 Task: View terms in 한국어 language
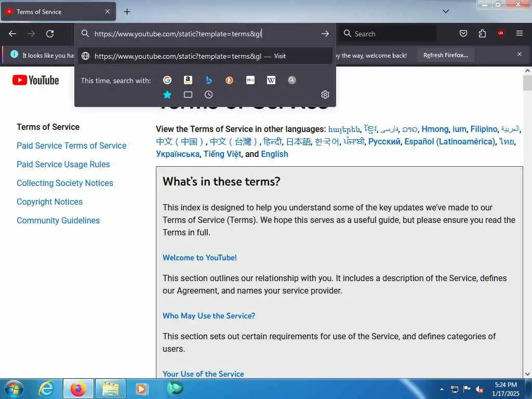tap(327, 141)
